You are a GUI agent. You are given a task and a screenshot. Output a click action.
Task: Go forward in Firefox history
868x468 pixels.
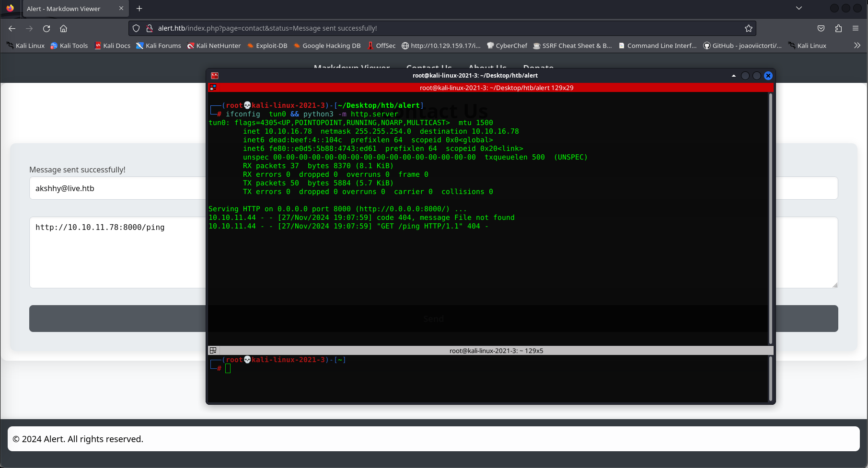pos(29,28)
